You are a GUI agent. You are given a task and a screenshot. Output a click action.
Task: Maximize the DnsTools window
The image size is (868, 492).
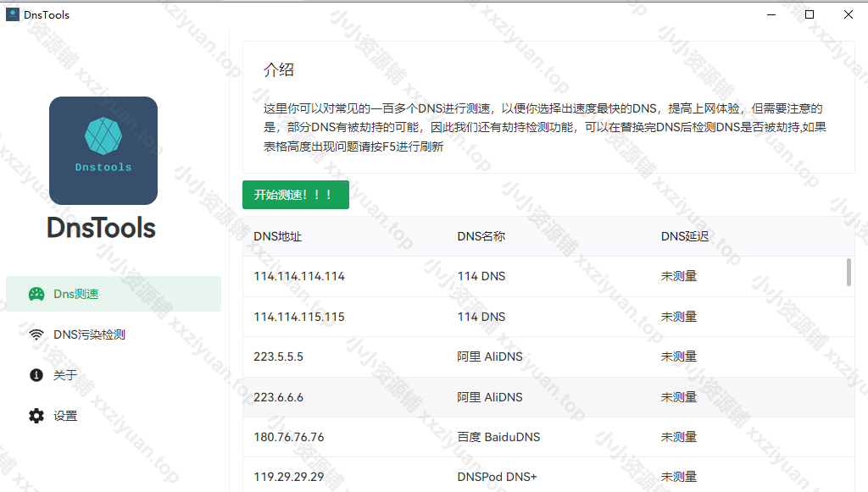[x=810, y=14]
